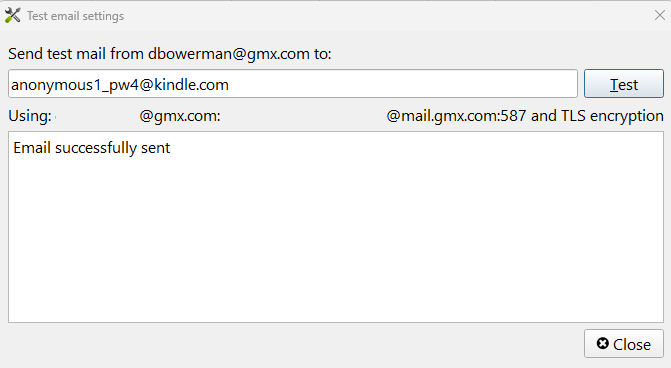
Task: Click the wrench and screwdriver title icon
Action: click(12, 15)
